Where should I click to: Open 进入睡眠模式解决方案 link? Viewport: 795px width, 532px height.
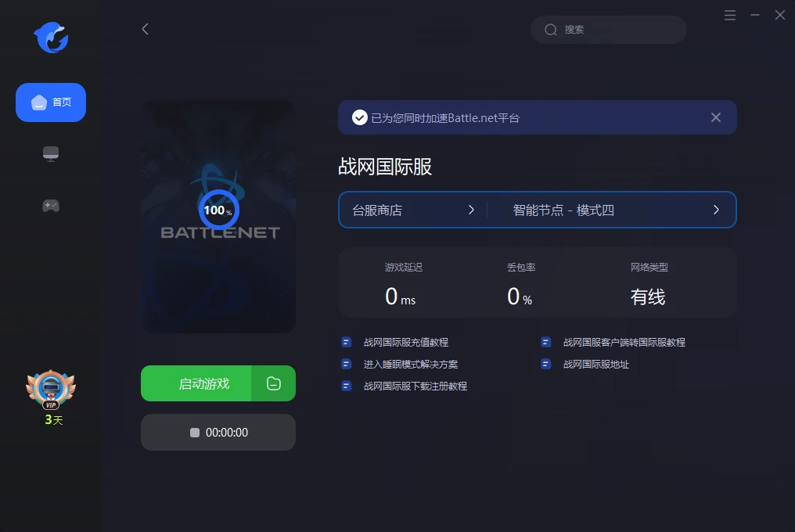tap(410, 364)
